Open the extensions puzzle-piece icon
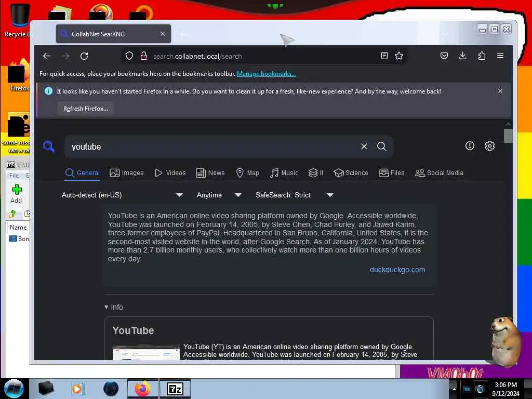 tap(482, 56)
